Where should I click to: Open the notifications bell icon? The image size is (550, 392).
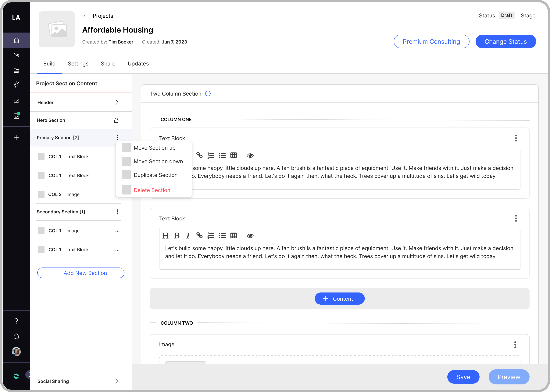pyautogui.click(x=16, y=337)
